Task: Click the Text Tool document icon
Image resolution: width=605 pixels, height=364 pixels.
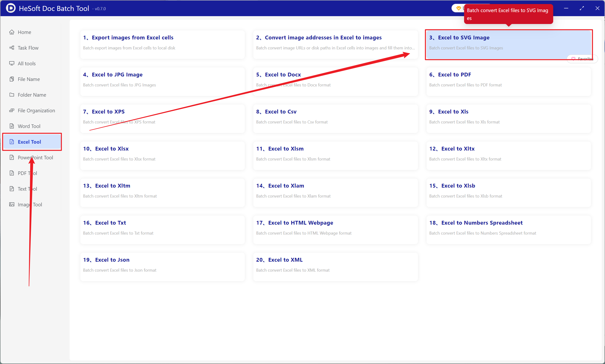Action: coord(12,189)
